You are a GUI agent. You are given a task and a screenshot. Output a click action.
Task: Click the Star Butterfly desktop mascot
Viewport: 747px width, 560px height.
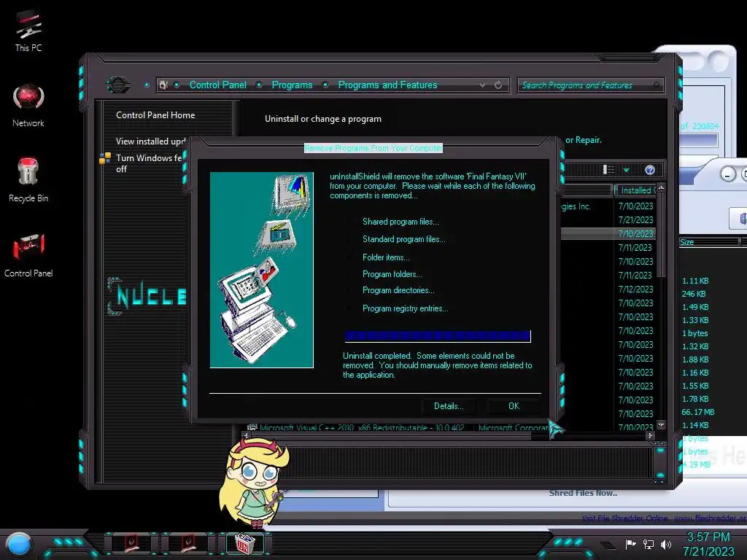click(255, 483)
